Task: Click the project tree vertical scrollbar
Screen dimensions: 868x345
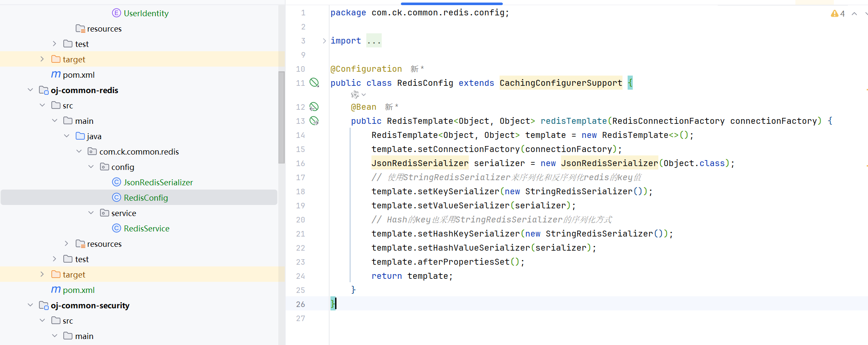Action: (281, 117)
